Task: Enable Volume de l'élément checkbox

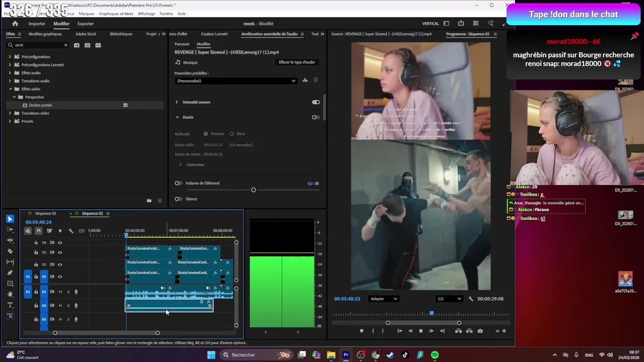Action: tap(178, 183)
